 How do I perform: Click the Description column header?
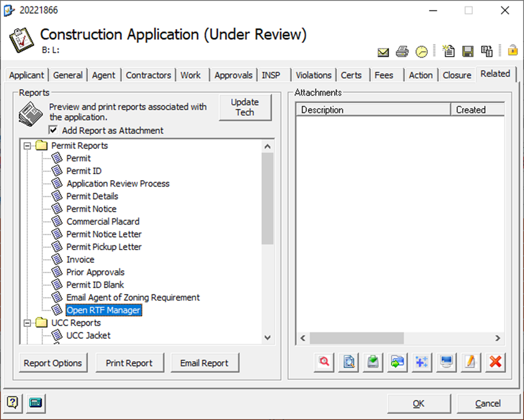click(x=373, y=110)
